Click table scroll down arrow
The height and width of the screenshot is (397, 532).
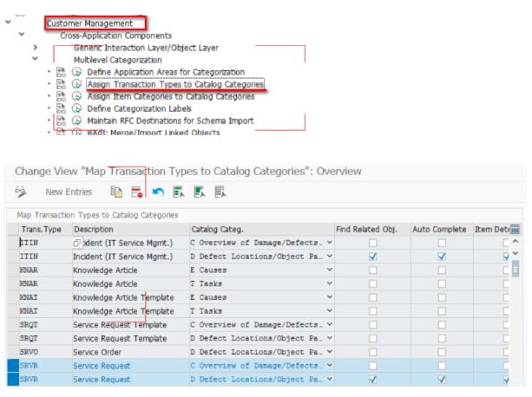point(516,253)
